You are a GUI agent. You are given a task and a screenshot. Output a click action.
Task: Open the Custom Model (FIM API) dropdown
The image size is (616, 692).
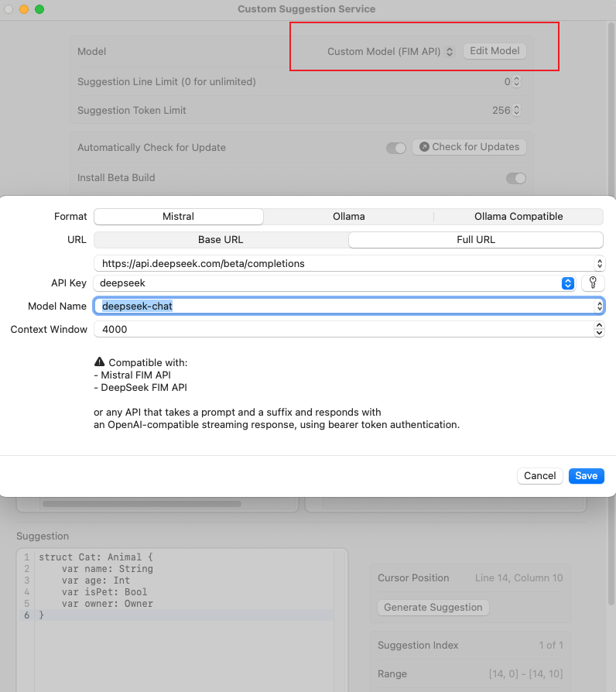pyautogui.click(x=450, y=52)
